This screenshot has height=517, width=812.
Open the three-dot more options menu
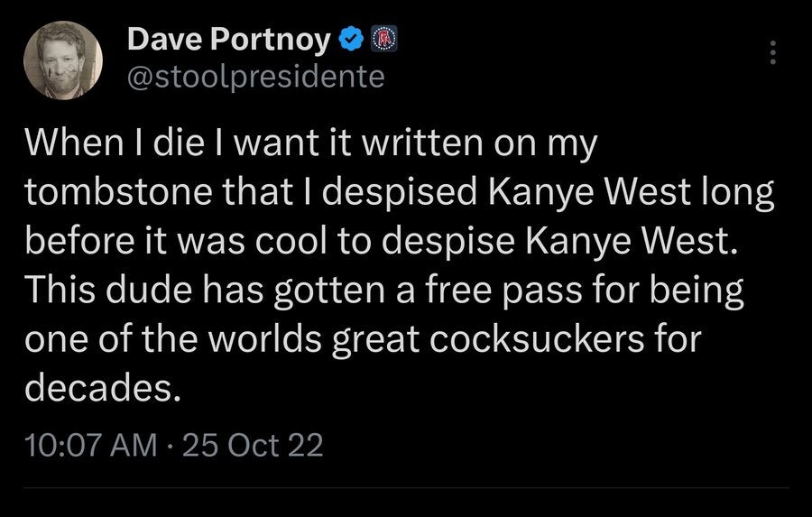[x=772, y=53]
